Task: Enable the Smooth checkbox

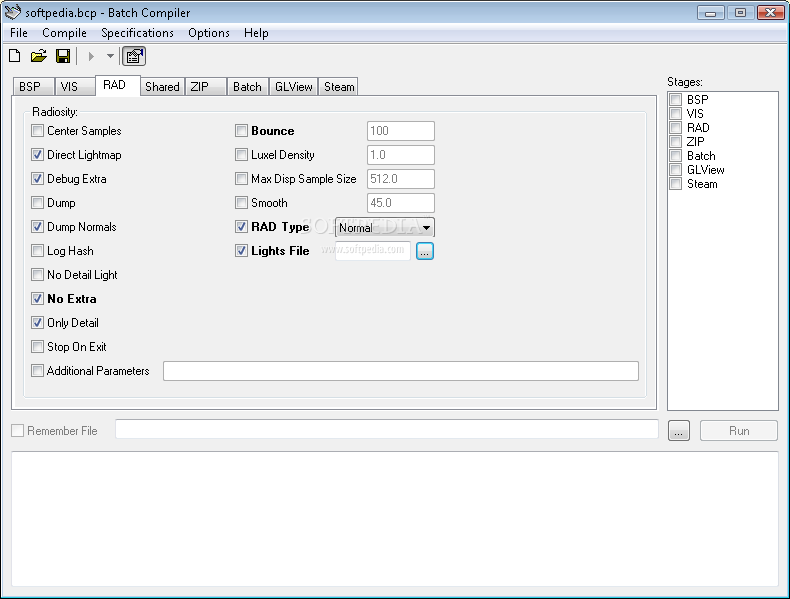Action: point(241,203)
